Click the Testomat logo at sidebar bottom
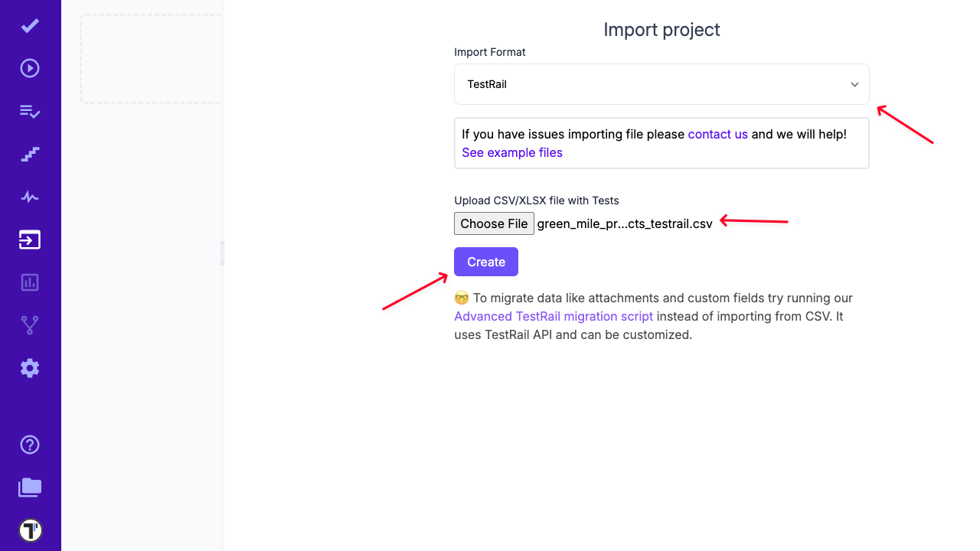This screenshot has height=551, width=980. point(30,530)
